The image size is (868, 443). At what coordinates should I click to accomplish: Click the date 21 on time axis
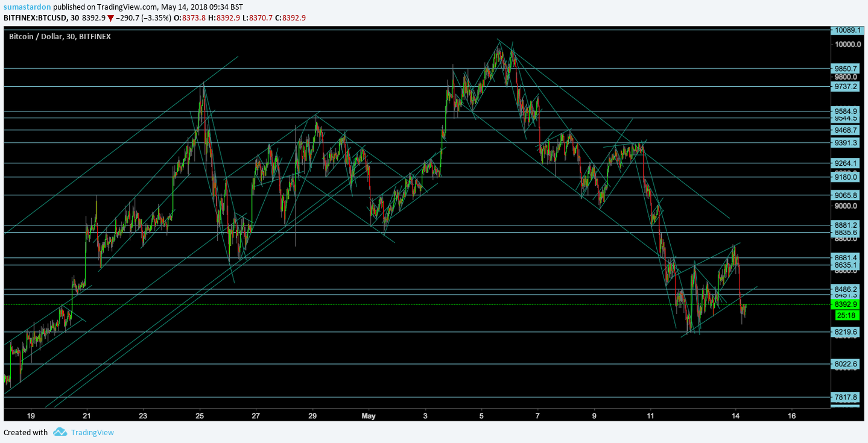[87, 416]
